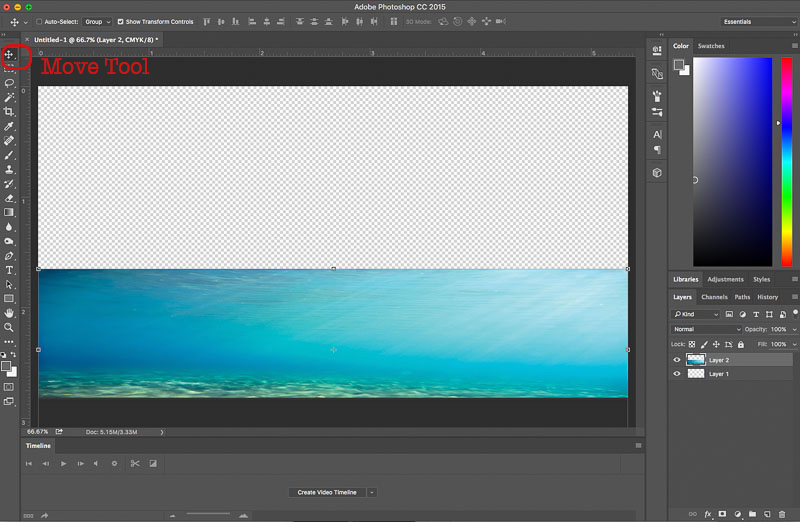Pick a color in the color field
Viewport: 800px width, 522px height.
click(x=732, y=162)
